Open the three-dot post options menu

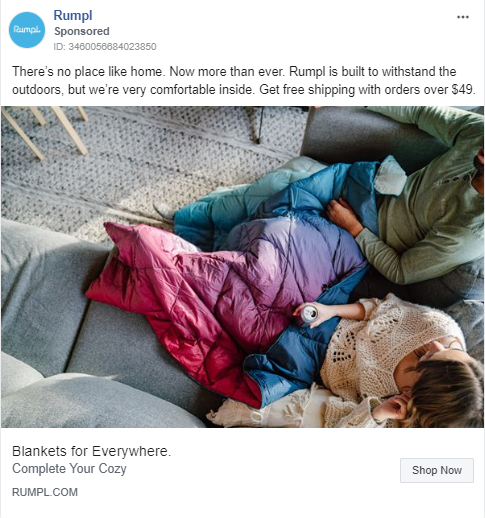[463, 17]
